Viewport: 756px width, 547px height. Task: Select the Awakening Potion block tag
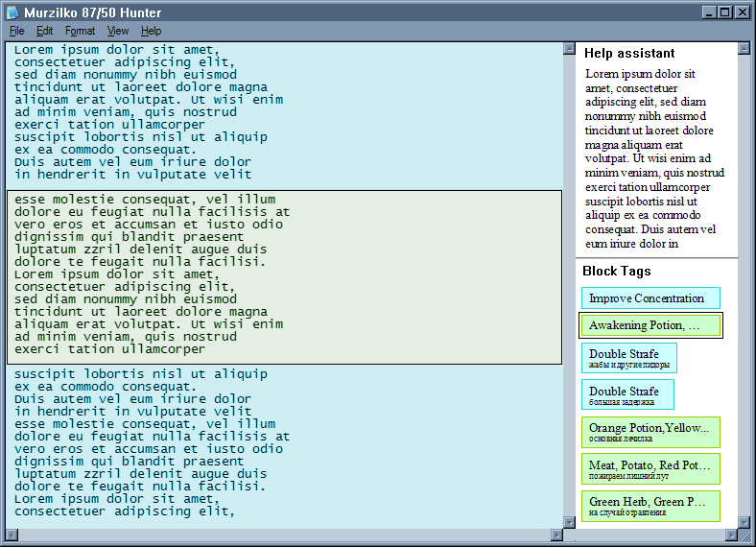coord(650,325)
